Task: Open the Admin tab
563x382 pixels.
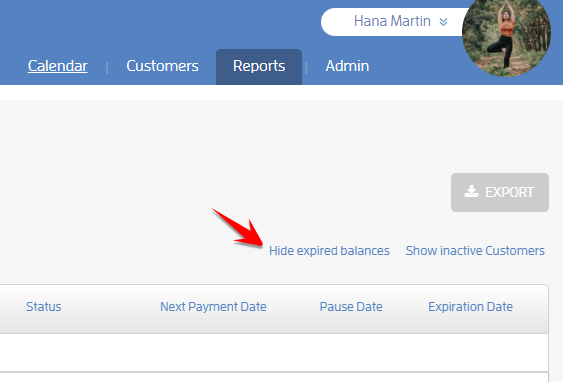Action: pyautogui.click(x=347, y=66)
